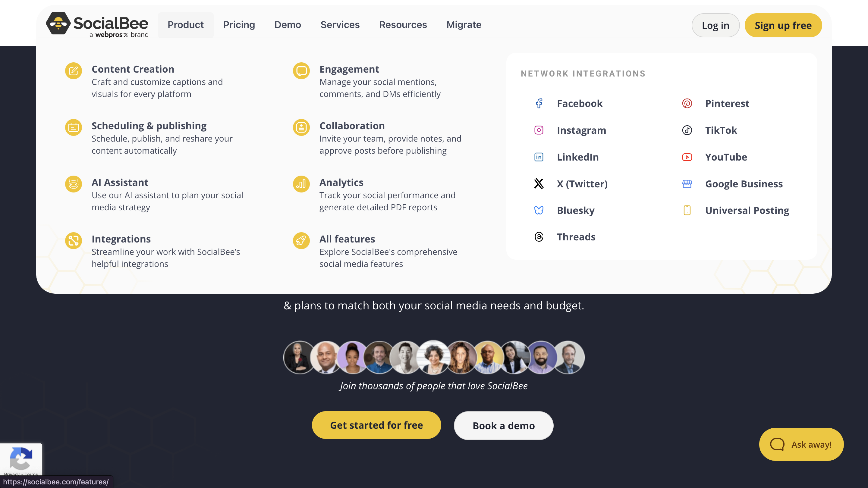Viewport: 868px width, 488px height.
Task: Select Threads network integration
Action: pos(576,236)
